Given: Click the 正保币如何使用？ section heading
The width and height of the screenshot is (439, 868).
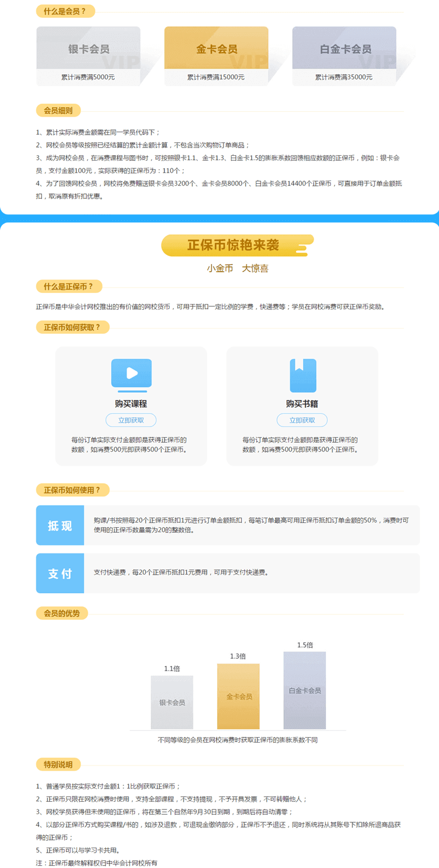Looking at the screenshot, I should click(x=72, y=490).
